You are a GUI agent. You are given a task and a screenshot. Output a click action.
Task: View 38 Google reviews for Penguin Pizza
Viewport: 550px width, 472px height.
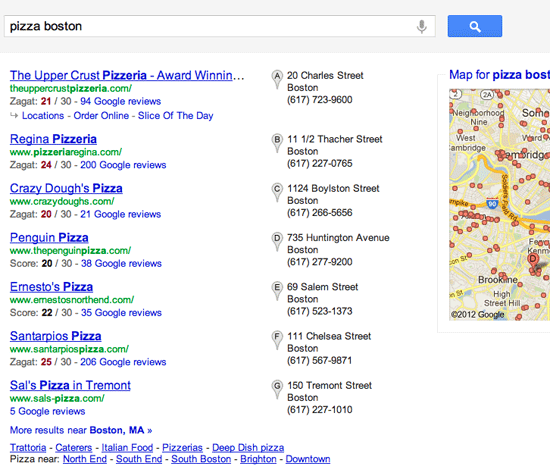tap(121, 263)
